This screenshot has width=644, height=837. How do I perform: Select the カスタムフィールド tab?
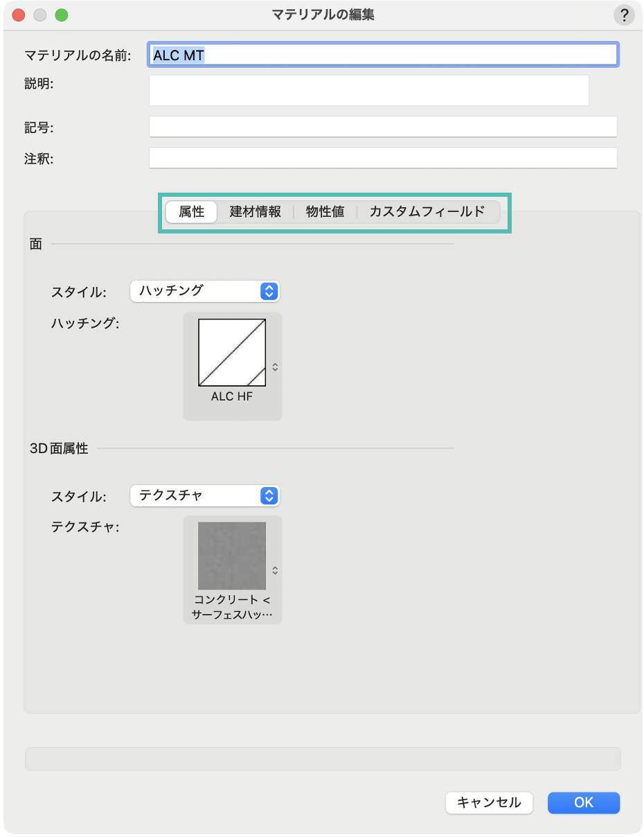[x=427, y=212]
